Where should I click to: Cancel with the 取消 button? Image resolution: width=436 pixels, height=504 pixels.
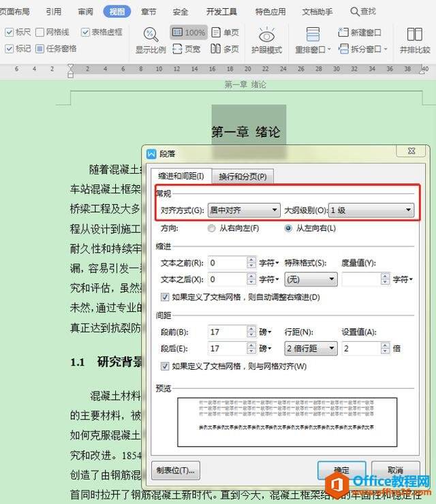[x=396, y=471]
